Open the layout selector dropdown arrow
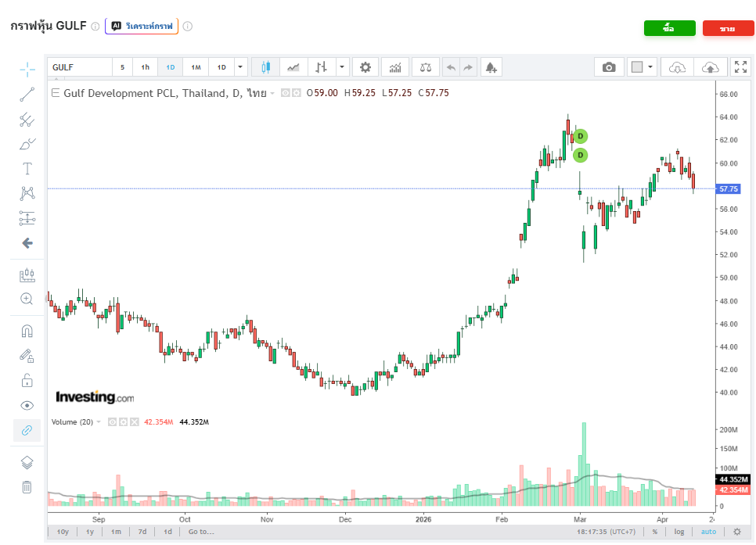The image size is (756, 545). tap(650, 67)
